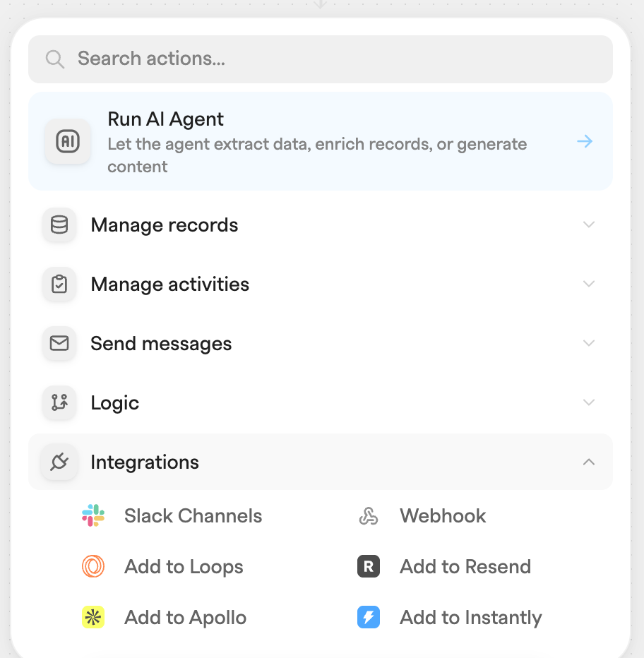The image size is (644, 658).
Task: Select Add to Instantly action
Action: [470, 617]
